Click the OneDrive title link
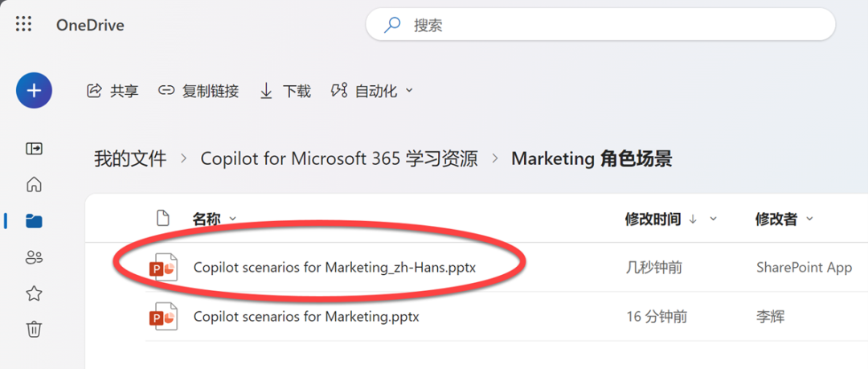This screenshot has width=868, height=369. [x=90, y=26]
